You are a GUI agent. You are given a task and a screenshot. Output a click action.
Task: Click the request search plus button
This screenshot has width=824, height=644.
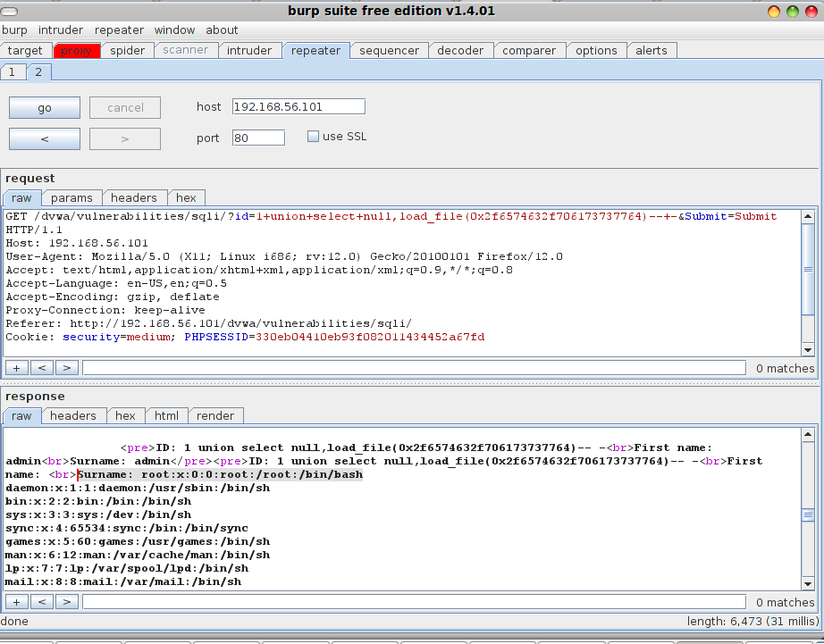[16, 368]
